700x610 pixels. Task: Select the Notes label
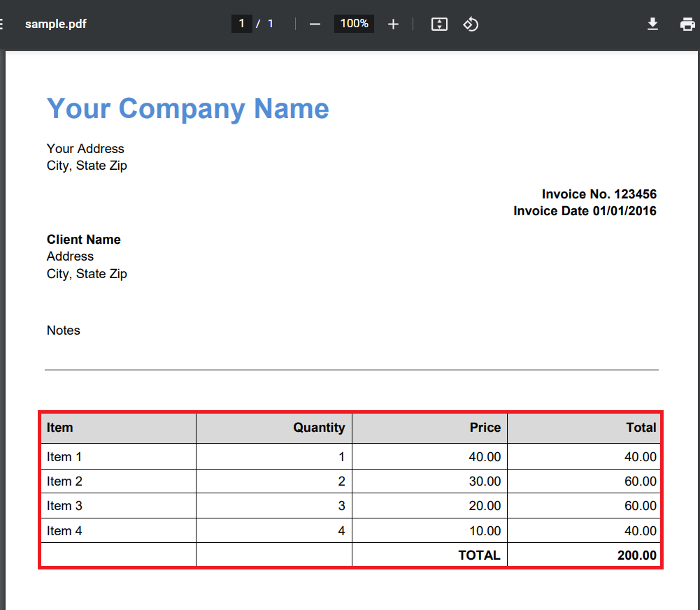coord(64,331)
